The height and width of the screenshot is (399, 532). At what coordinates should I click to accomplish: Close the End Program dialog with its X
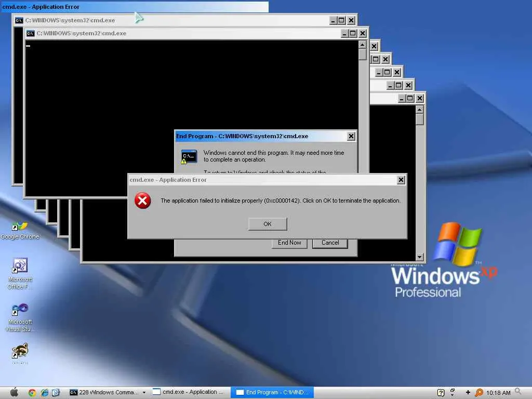[x=351, y=137]
